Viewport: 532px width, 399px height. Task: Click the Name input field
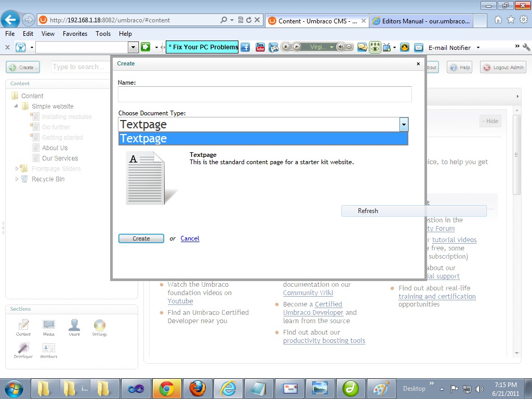pos(264,95)
